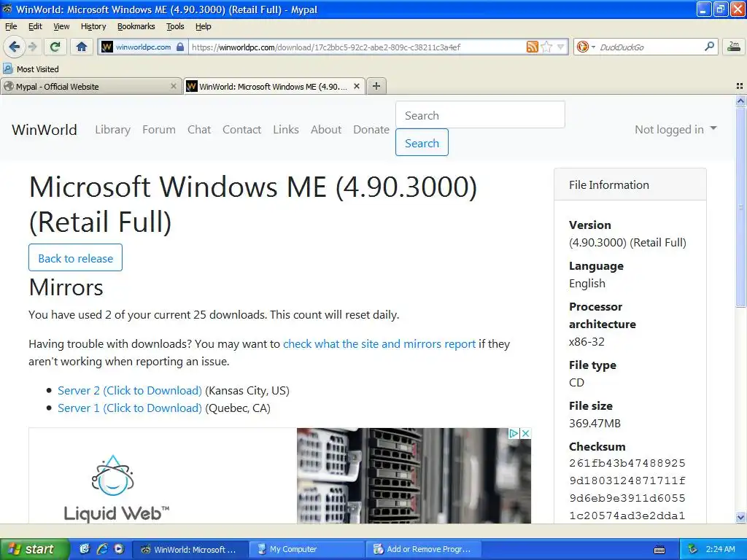Launch Windows Media Player from Quick Launch
Image resolution: width=747 pixels, height=560 pixels.
click(119, 549)
